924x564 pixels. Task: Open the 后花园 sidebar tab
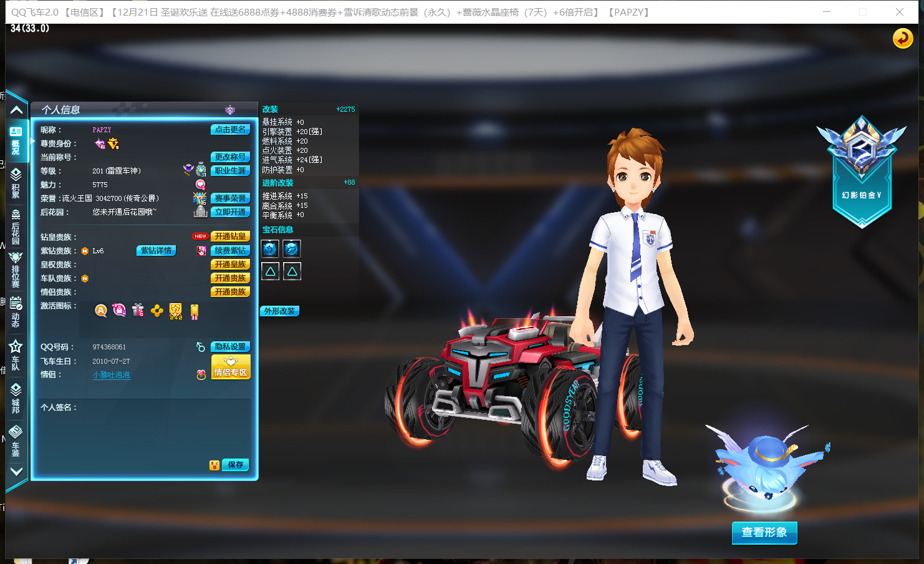(x=16, y=227)
